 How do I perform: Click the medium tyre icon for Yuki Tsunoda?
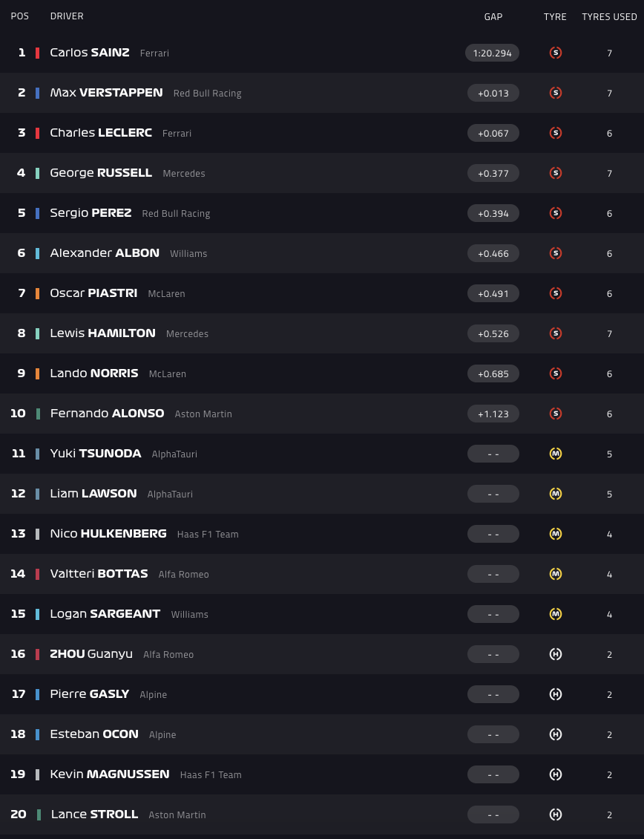point(556,454)
